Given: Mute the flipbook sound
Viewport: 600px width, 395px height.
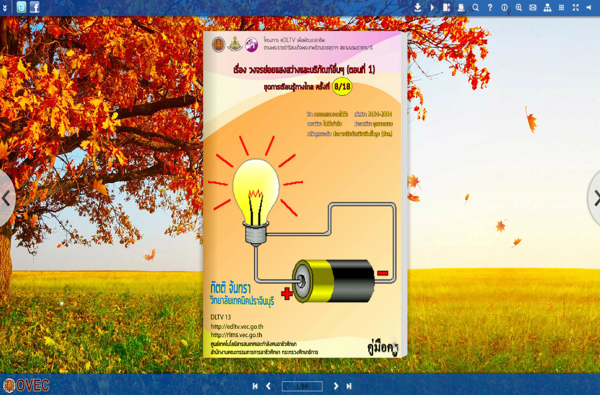Looking at the screenshot, I should [589, 7].
